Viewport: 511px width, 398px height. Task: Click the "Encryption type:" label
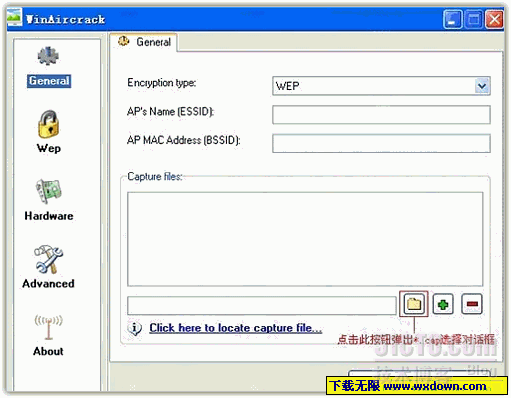tap(161, 83)
